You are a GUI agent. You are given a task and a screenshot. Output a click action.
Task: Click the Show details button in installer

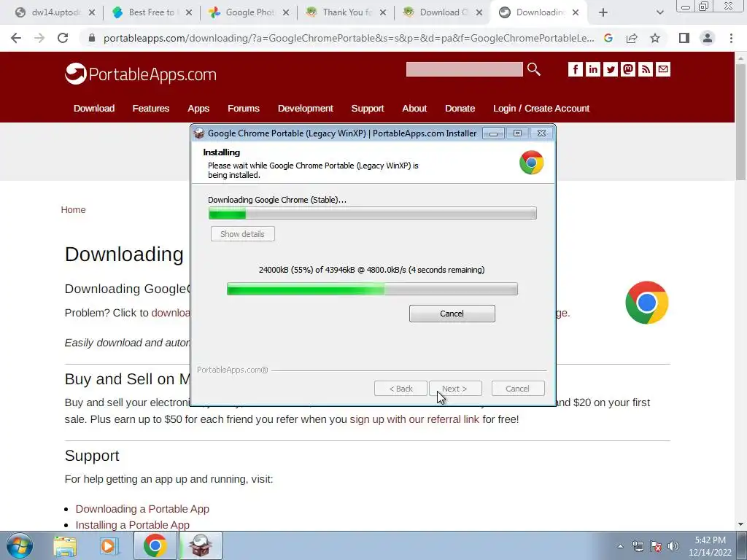click(x=242, y=234)
